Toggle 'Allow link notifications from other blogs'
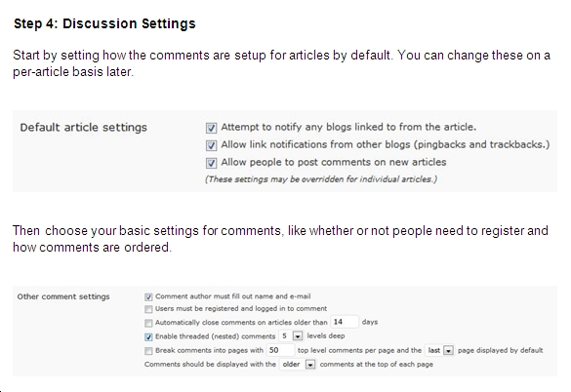Screen dimensions: 571x392 pos(211,145)
